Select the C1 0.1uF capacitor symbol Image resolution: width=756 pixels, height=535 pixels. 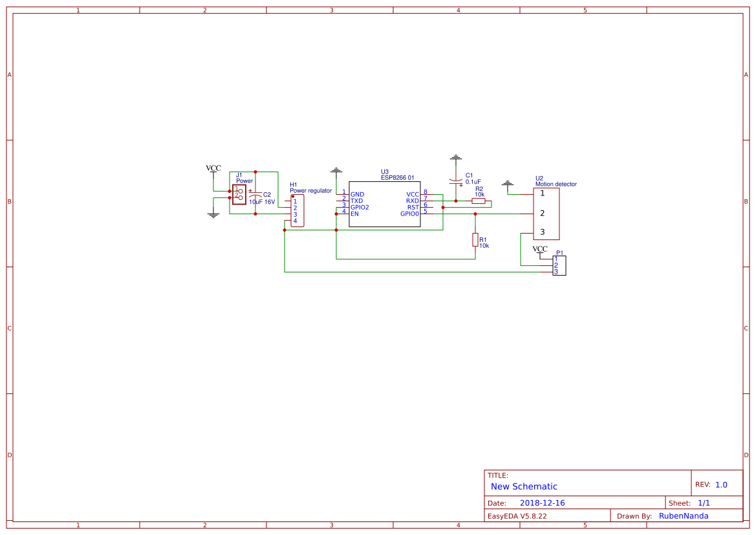coord(456,182)
